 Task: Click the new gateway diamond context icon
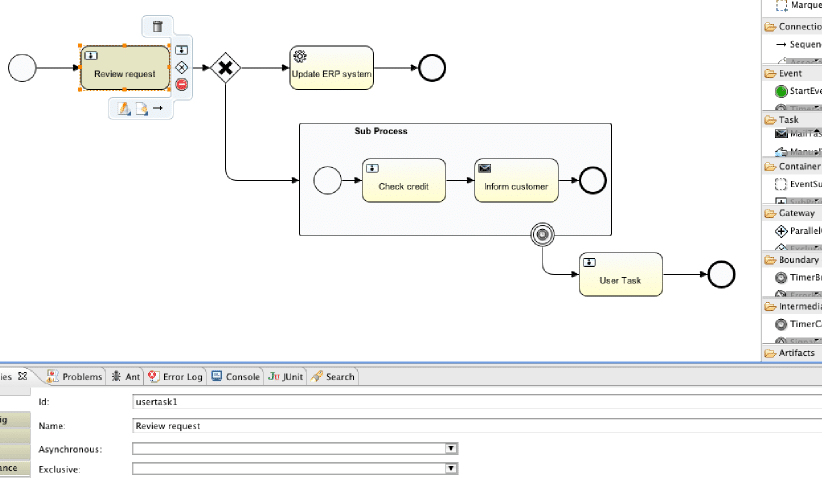(x=181, y=67)
